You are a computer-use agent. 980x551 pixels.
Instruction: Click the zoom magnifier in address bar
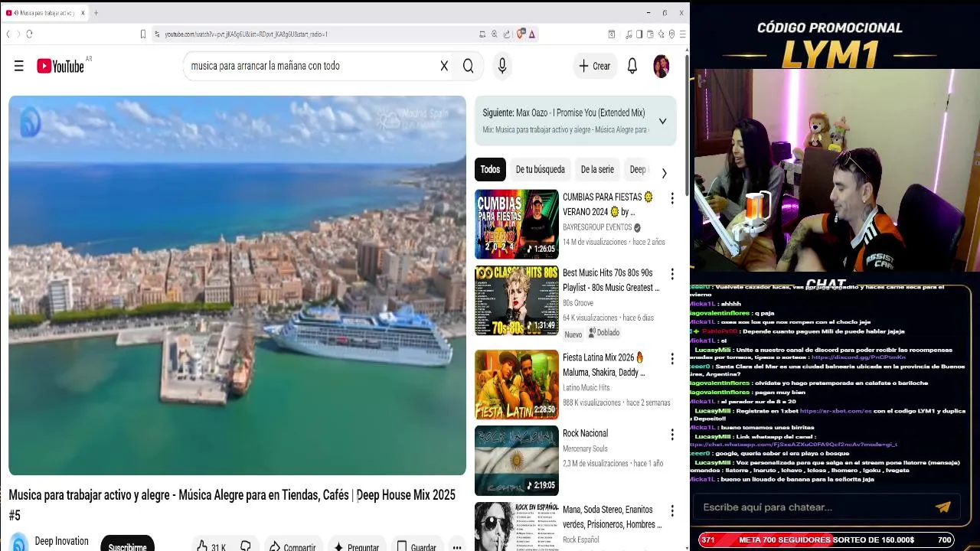coord(494,34)
